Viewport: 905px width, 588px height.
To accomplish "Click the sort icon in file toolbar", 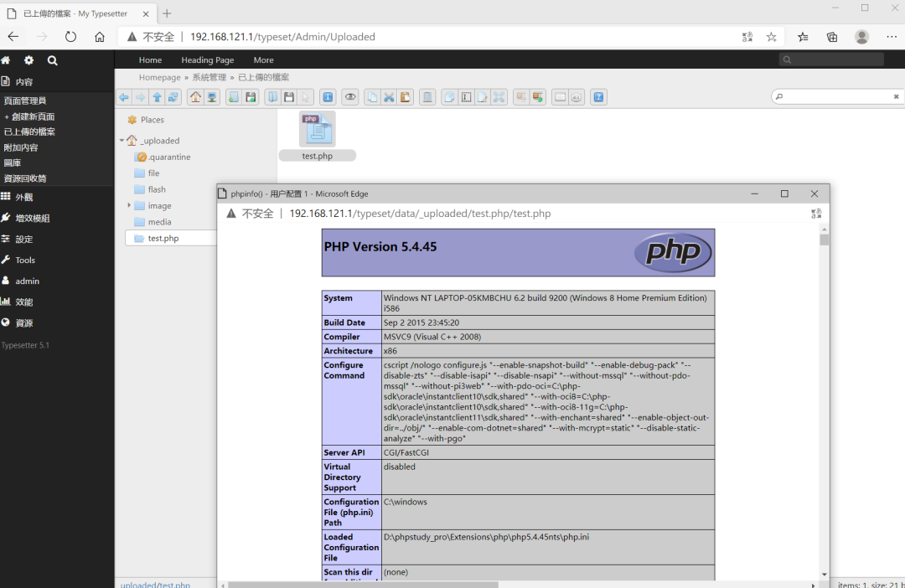I will tap(576, 97).
